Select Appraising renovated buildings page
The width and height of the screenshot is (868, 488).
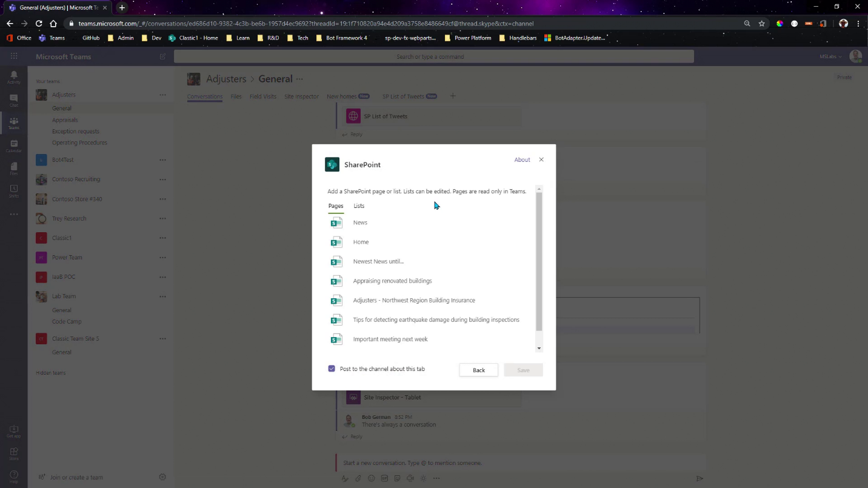coord(392,281)
